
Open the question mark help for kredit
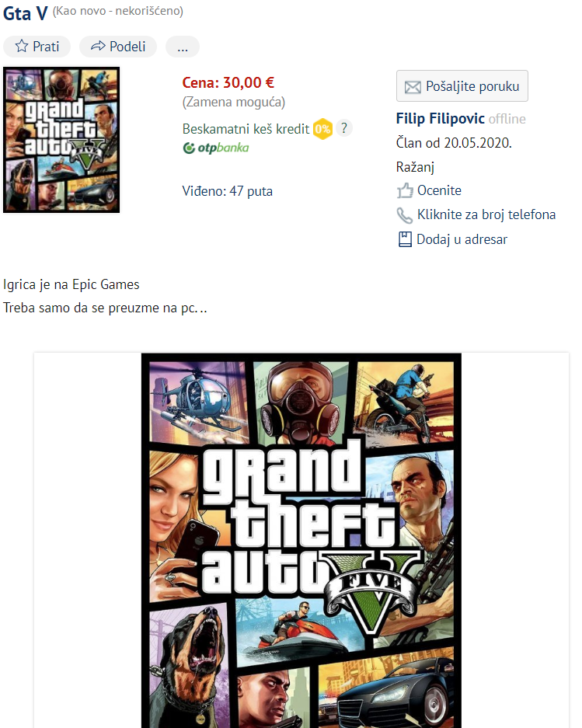click(x=343, y=128)
